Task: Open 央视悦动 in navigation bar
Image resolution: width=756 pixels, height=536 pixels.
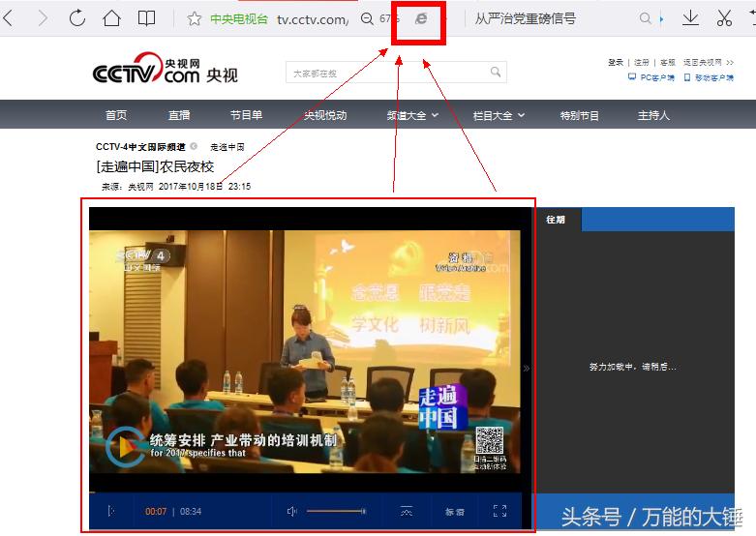Action: [325, 115]
